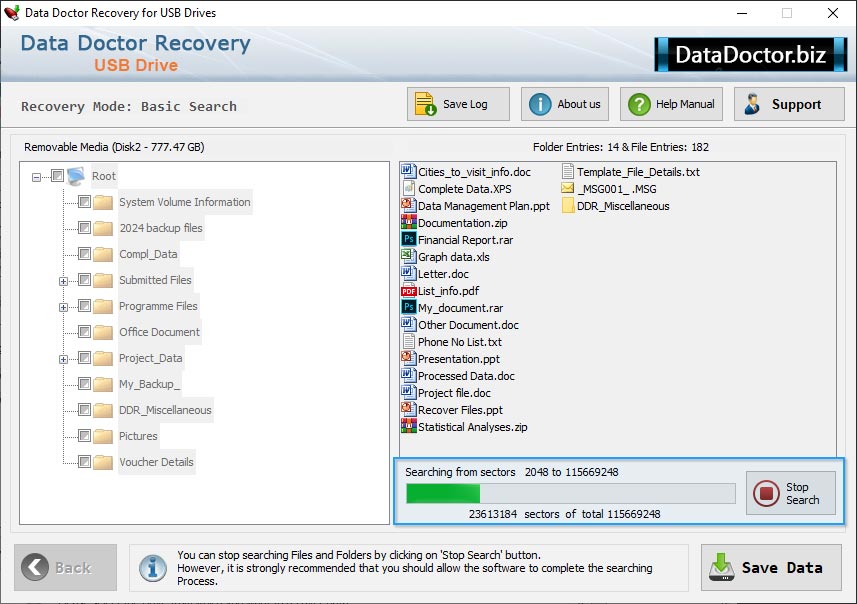Screen dimensions: 857x604
Task: Click archive icon of Documentation.zip
Action: pos(408,222)
